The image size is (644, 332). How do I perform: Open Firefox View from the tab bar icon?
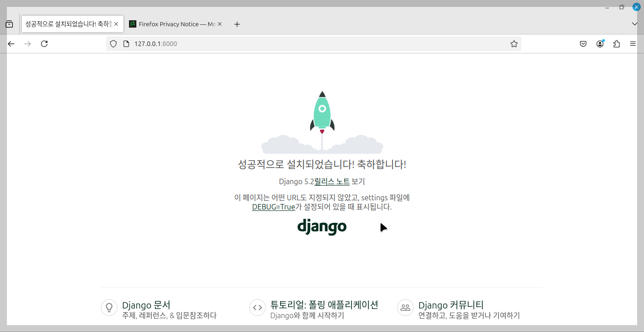9,24
